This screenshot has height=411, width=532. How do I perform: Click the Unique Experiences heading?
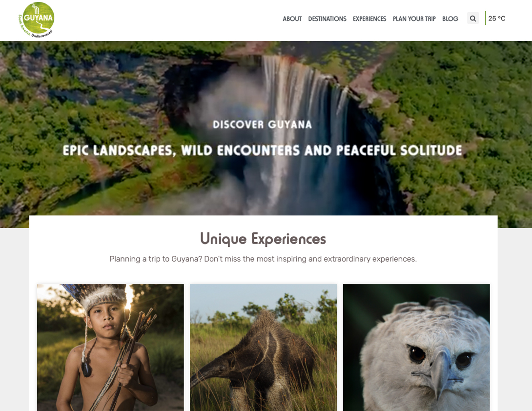coord(263,239)
